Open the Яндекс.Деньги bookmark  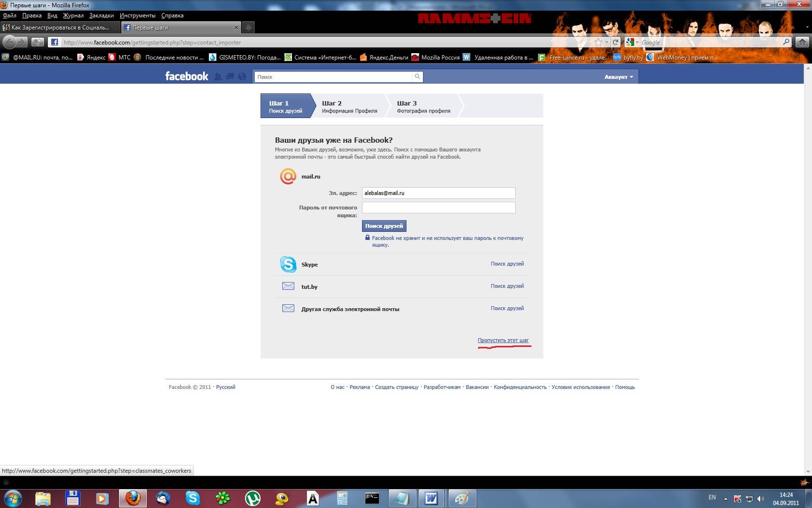point(384,57)
